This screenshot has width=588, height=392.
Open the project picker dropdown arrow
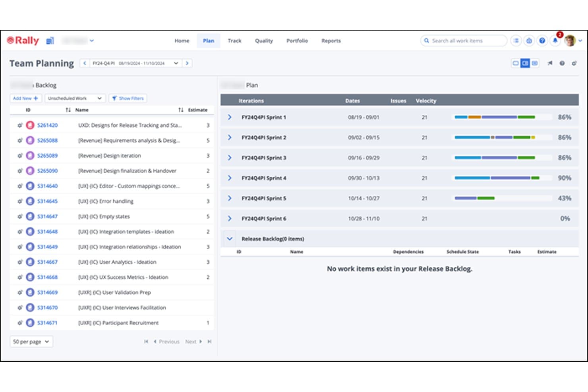pyautogui.click(x=92, y=41)
